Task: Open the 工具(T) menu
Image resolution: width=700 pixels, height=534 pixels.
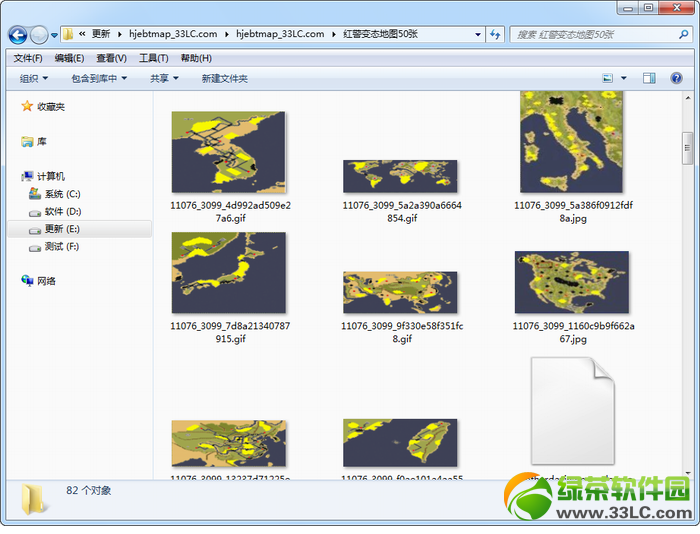Action: (x=154, y=58)
